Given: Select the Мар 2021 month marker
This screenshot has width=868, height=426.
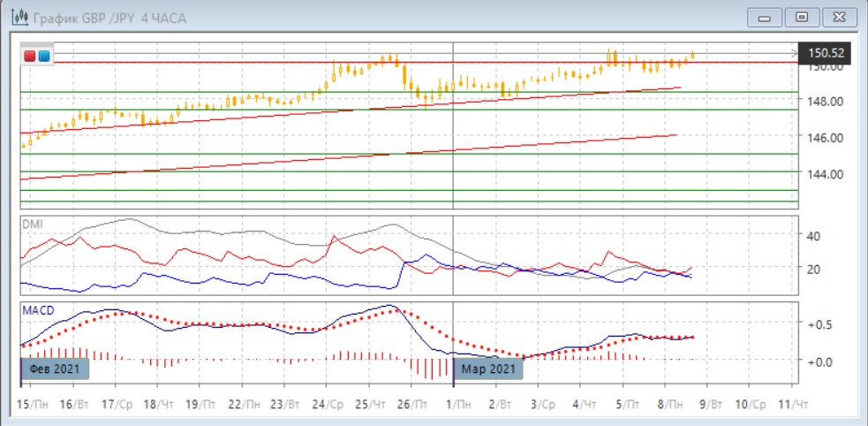Looking at the screenshot, I should coord(488,369).
